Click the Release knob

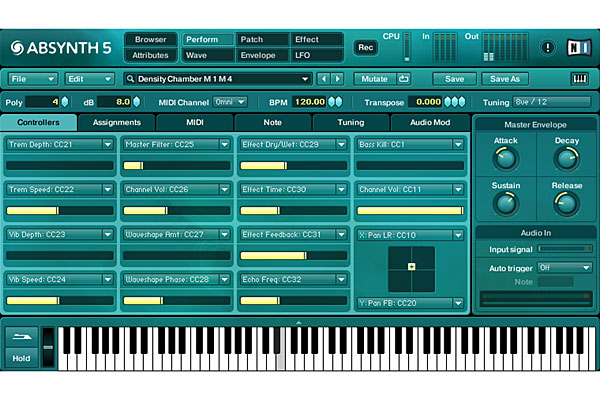click(x=567, y=204)
